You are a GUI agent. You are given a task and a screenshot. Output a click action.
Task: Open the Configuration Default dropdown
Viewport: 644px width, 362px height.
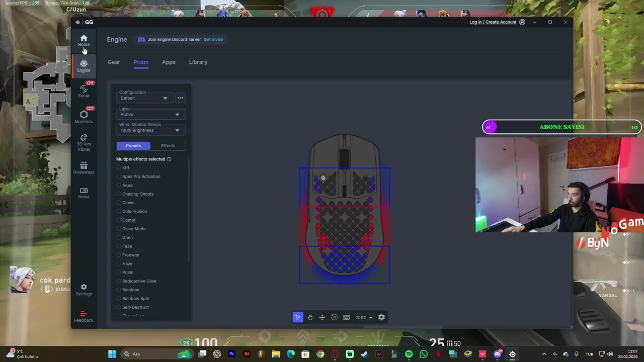pos(144,98)
